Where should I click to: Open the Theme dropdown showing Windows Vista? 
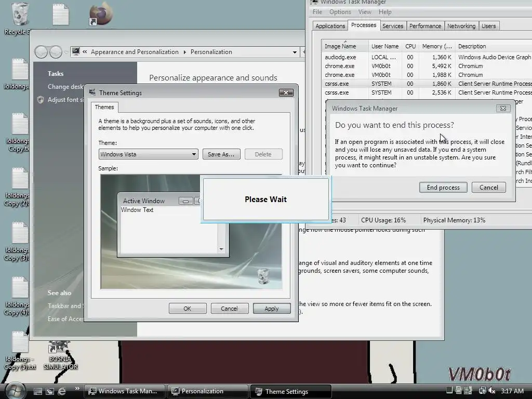(x=148, y=154)
